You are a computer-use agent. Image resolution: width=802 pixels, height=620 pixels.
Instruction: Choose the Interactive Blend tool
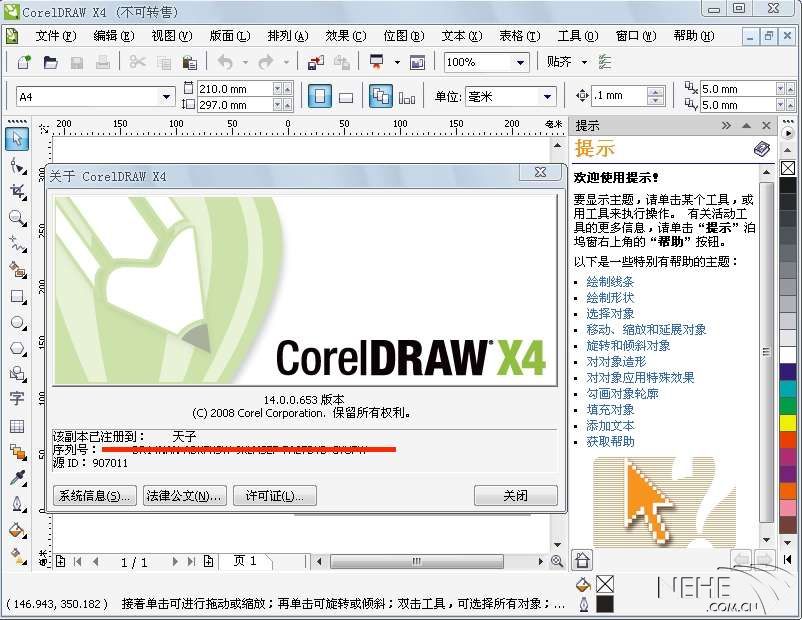17,452
